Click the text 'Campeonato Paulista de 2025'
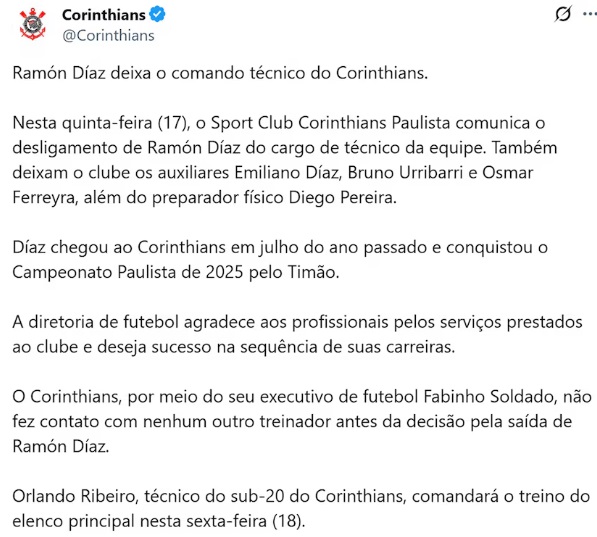Image resolution: width=597 pixels, height=537 pixels. [x=128, y=272]
